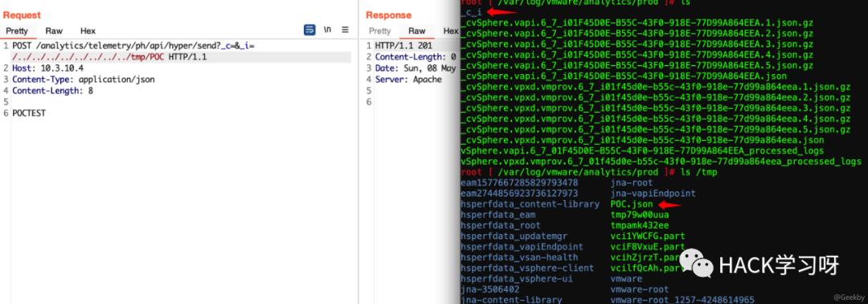Screen dimensions: 868x304
Task: Click hsperfdata_content-library entry
Action: pyautogui.click(x=530, y=203)
